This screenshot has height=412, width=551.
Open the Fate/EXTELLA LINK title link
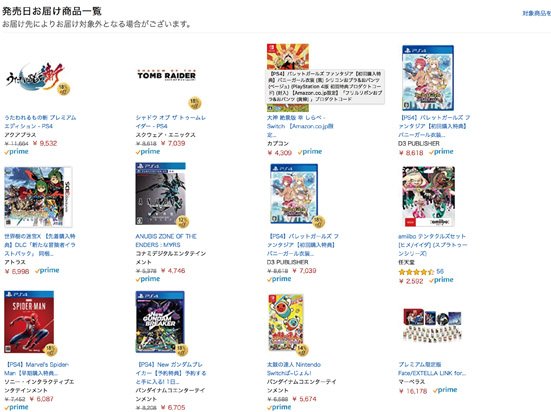(x=432, y=369)
